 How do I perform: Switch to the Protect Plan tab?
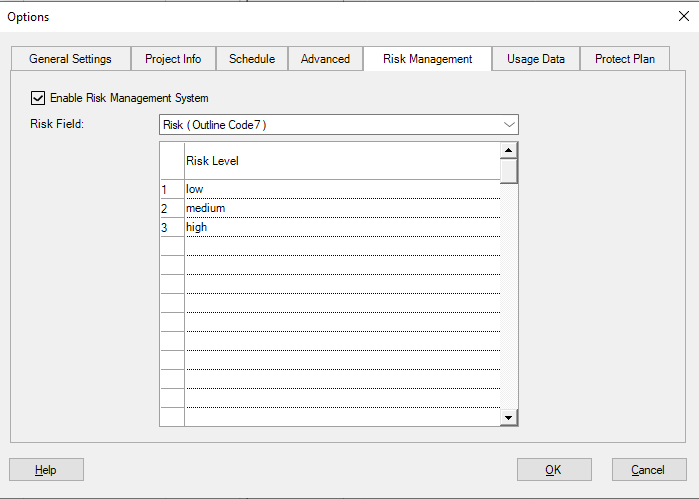click(x=625, y=59)
